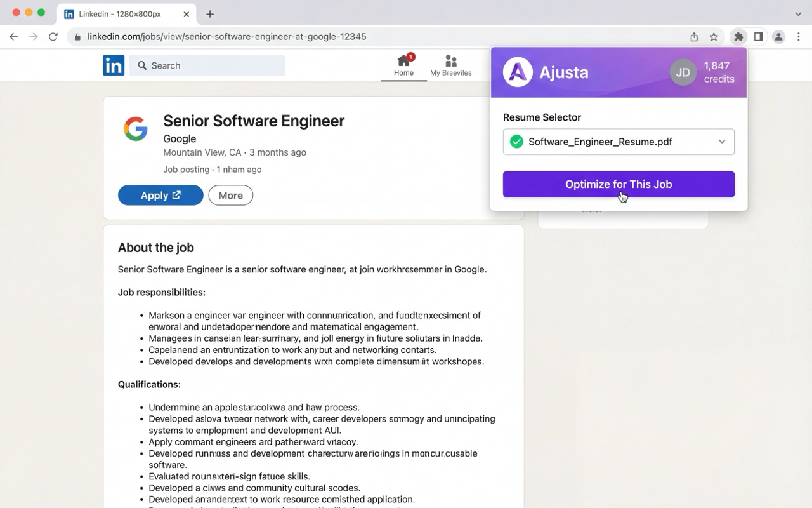Select the Linkedin browser tab
The height and width of the screenshot is (508, 812).
(x=121, y=14)
